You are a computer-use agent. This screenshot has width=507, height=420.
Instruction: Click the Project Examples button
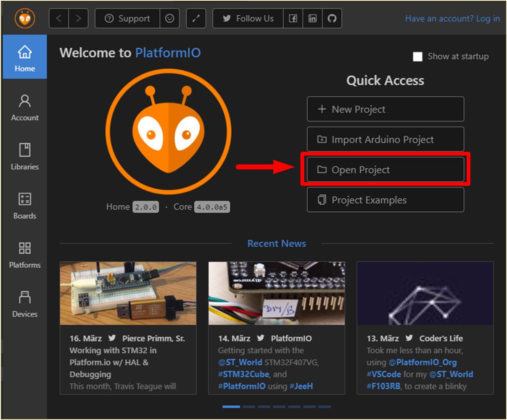click(x=386, y=200)
